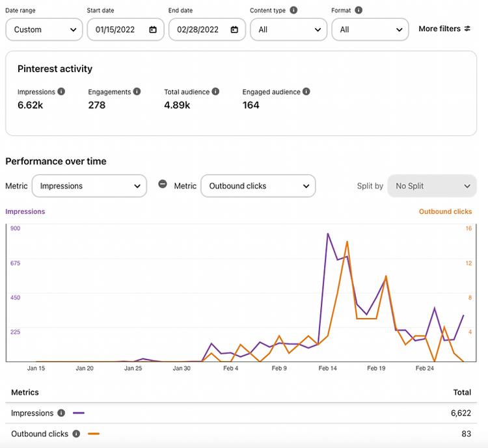Screen dimensions: 488x448
Task: Click the info icon beside Engagements
Action: [x=137, y=92]
